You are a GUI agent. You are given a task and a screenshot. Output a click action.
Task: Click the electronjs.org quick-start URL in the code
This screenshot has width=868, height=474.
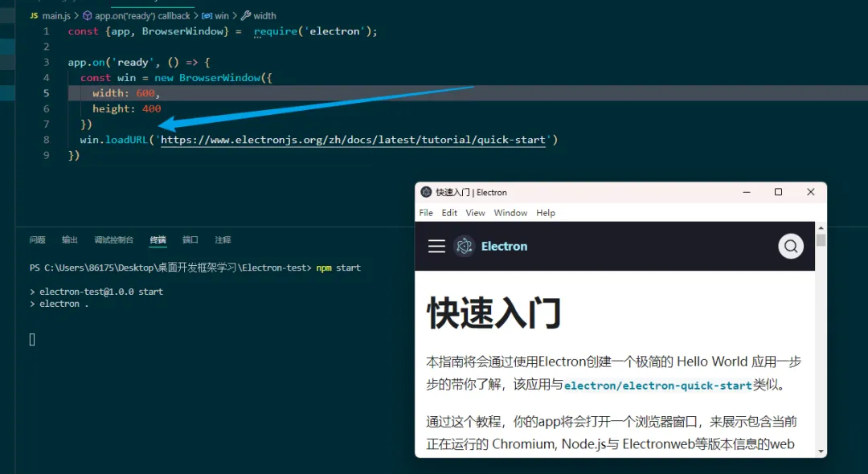click(353, 140)
